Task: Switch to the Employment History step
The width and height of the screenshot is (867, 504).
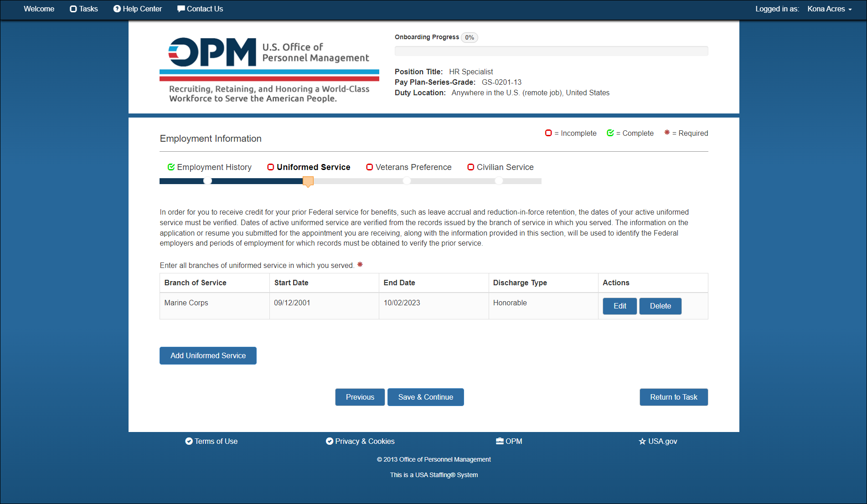Action: click(x=210, y=167)
